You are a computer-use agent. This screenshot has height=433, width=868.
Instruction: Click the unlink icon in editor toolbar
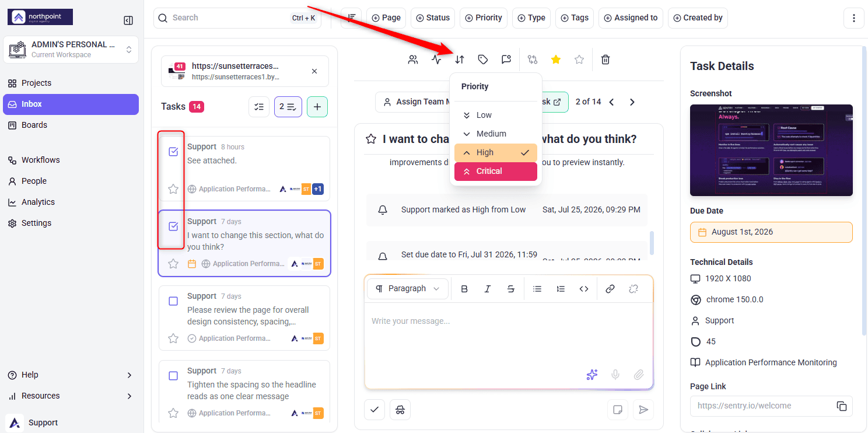point(633,289)
